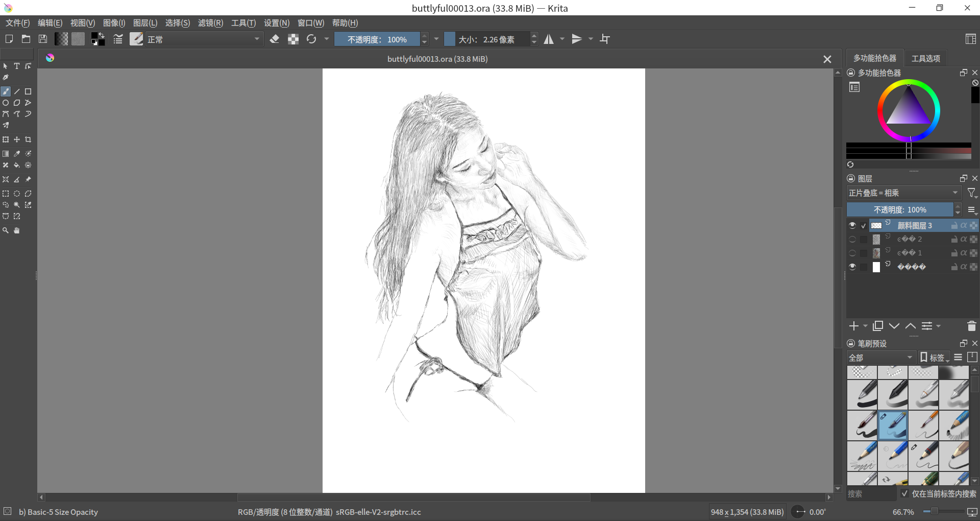This screenshot has height=521, width=980.
Task: Delete the selected layer via trash icon
Action: [971, 326]
